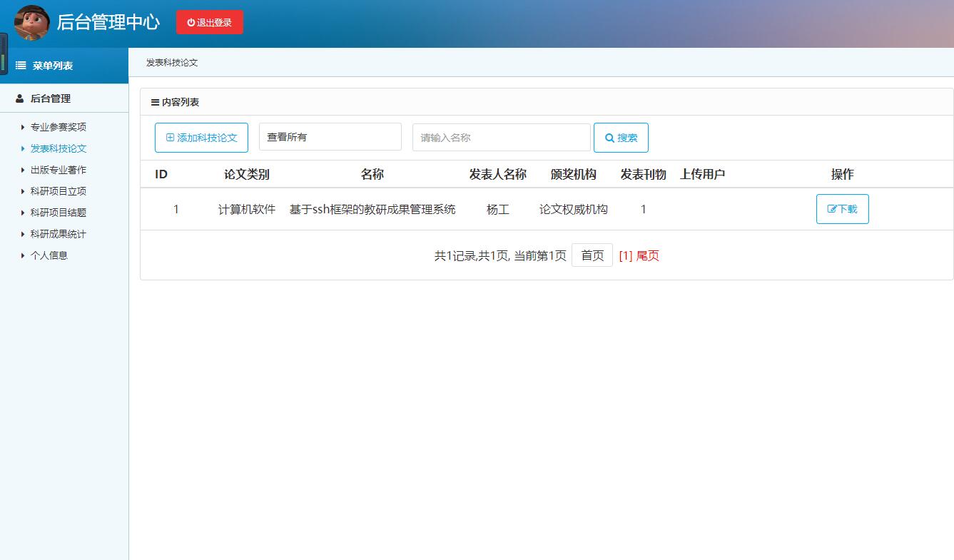Click the 请输入名称 input field
The image size is (954, 560).
(x=501, y=136)
